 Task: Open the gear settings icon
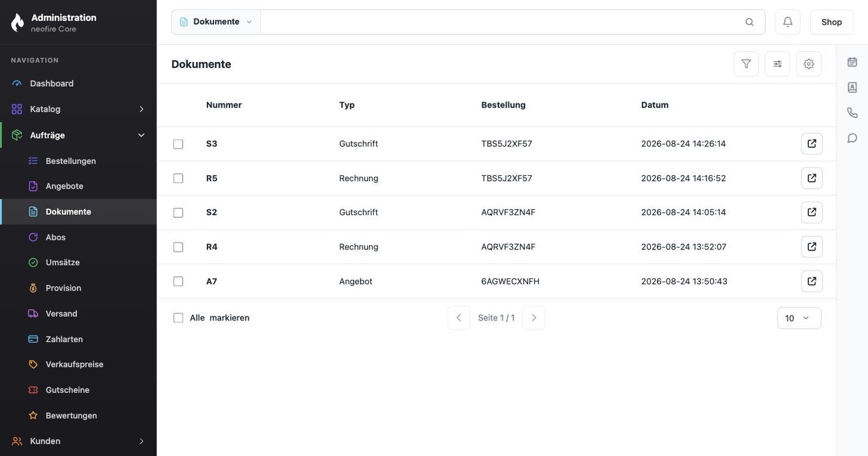[x=809, y=64]
